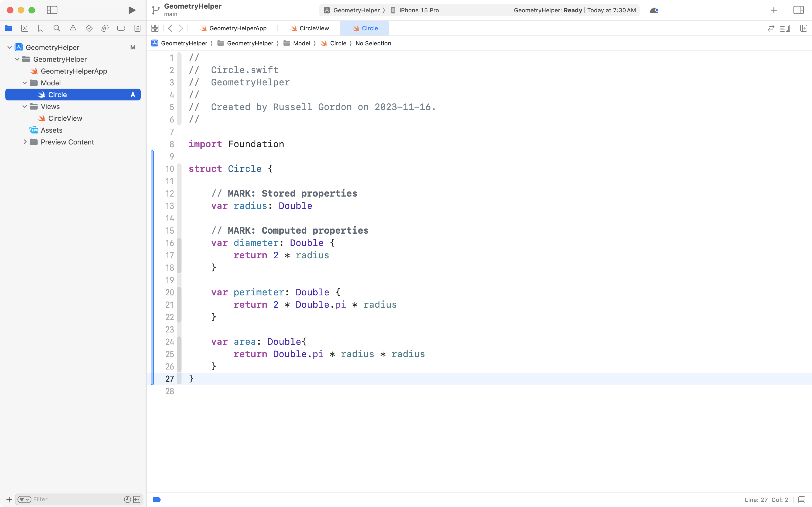
Task: Run the GeometryHelper app with play button
Action: [131, 10]
